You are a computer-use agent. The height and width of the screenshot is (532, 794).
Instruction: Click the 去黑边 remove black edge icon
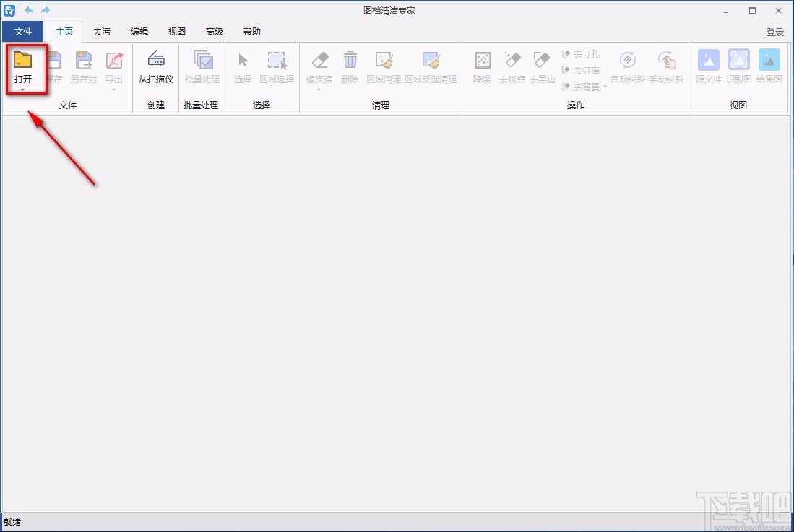tap(542, 60)
